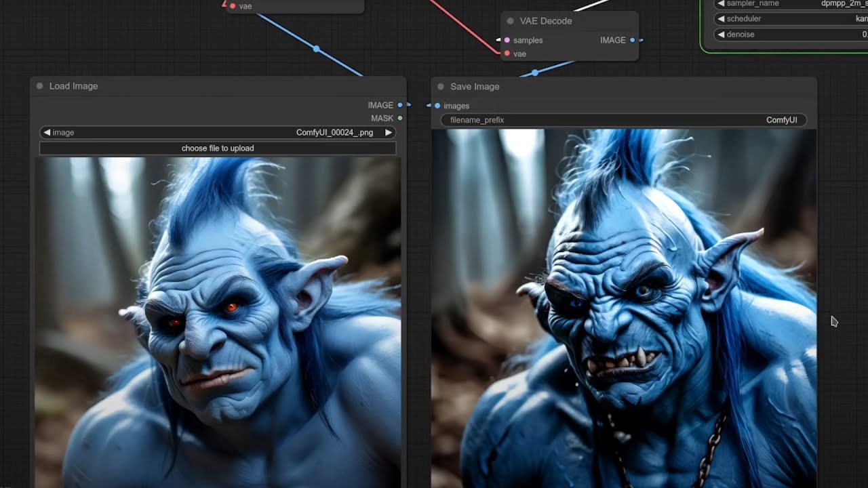Step sampler_name back with its left arrow

coord(721,3)
